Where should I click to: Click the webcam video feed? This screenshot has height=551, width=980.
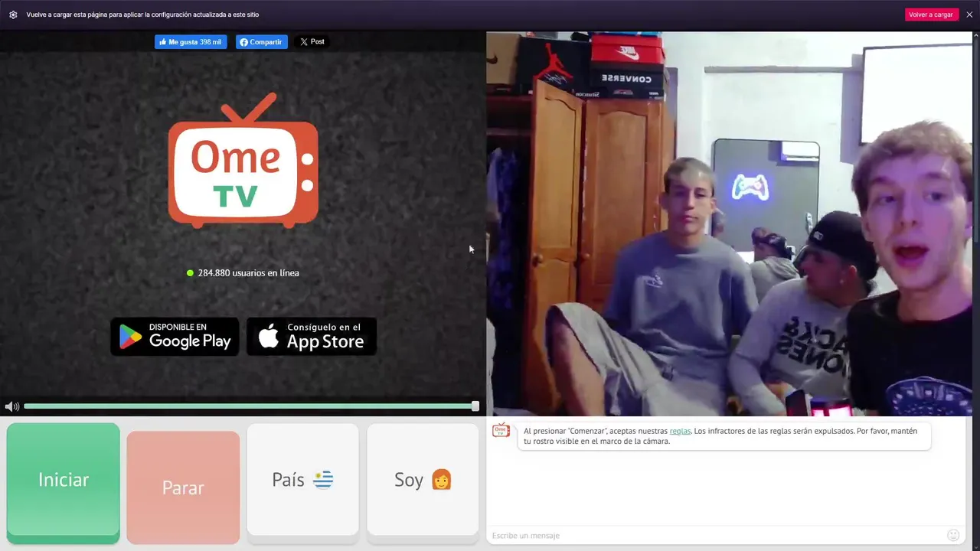[728, 223]
